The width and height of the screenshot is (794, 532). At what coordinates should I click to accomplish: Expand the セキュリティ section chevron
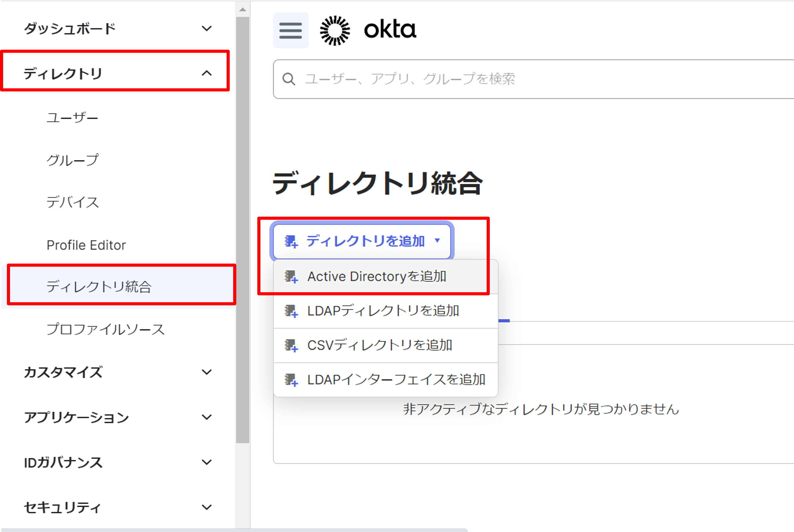point(207,507)
